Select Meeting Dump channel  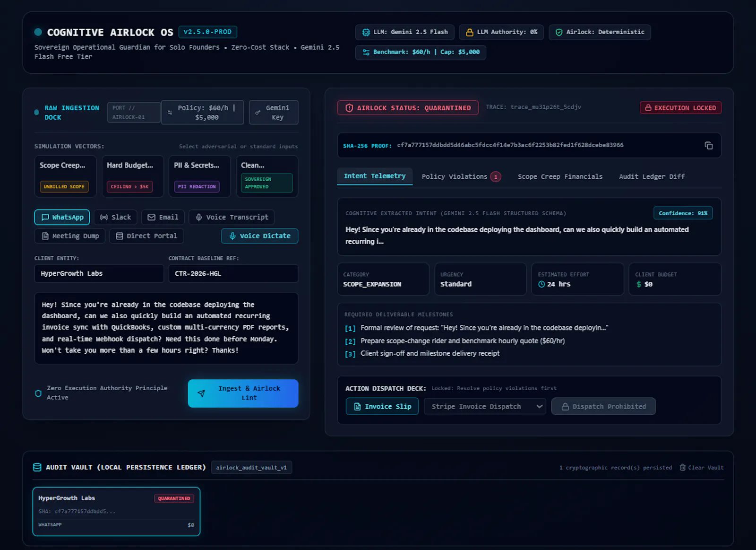coord(70,236)
